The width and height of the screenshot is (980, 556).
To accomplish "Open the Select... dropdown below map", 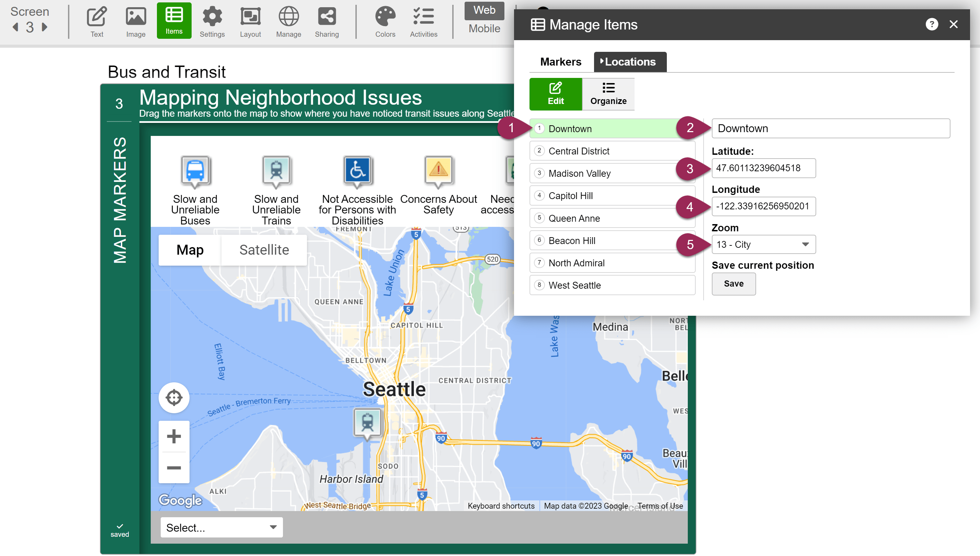I will click(221, 528).
